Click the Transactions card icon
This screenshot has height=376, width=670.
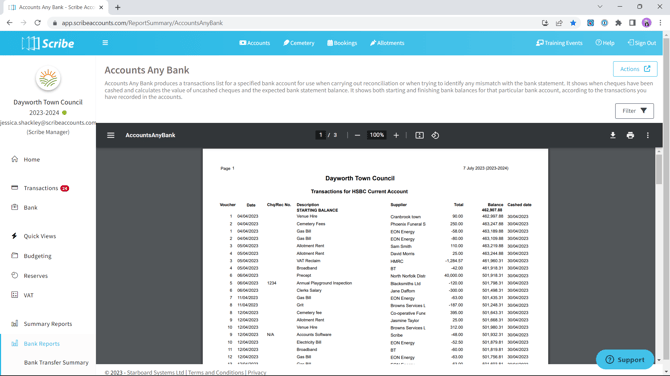(x=15, y=188)
